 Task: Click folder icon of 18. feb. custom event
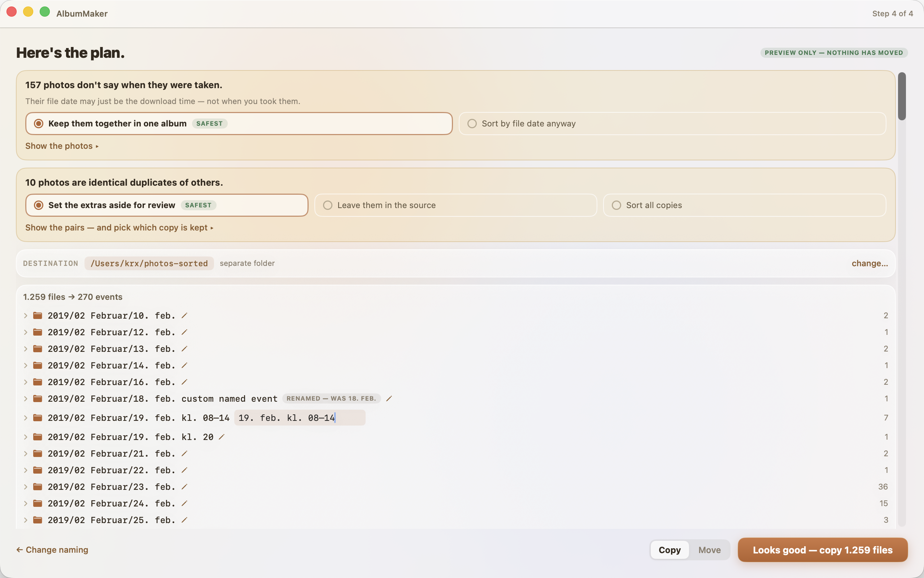pyautogui.click(x=38, y=399)
